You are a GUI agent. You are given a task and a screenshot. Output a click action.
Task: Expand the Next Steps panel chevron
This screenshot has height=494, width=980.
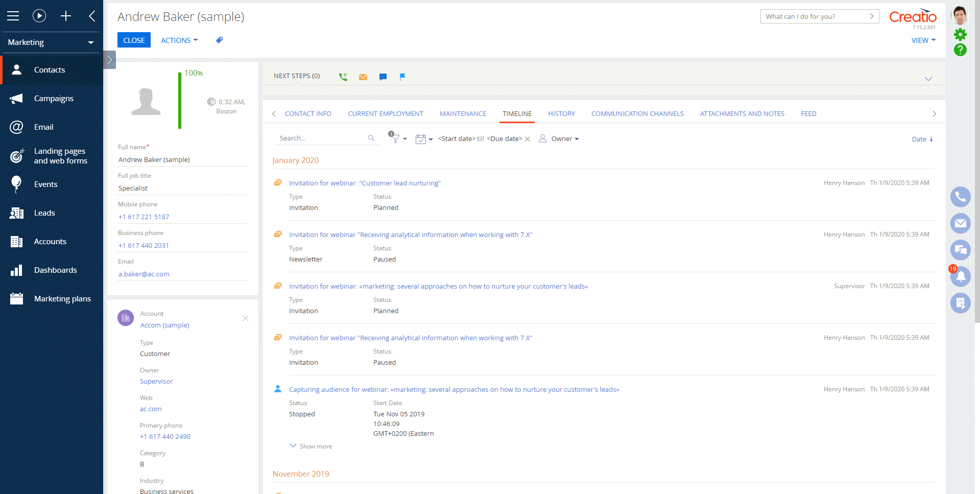tap(928, 79)
